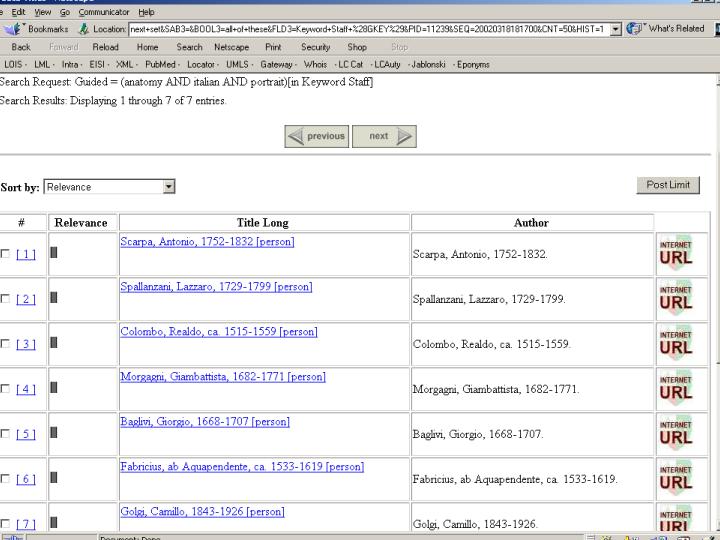Open the Internet URL icon for Fabricius row

click(x=676, y=478)
